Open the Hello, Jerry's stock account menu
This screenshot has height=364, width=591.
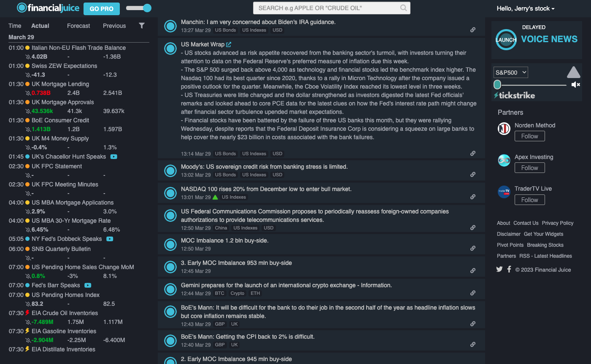point(526,8)
